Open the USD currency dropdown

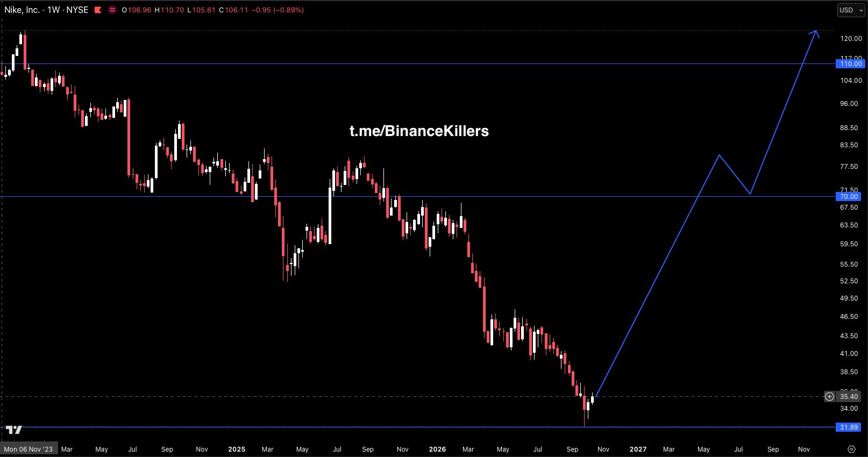(x=850, y=10)
